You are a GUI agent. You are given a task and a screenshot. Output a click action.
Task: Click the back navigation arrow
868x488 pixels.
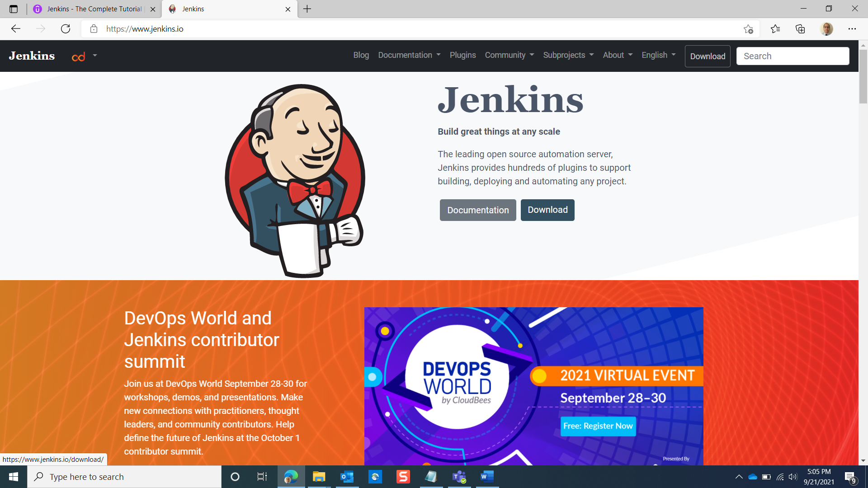click(16, 29)
